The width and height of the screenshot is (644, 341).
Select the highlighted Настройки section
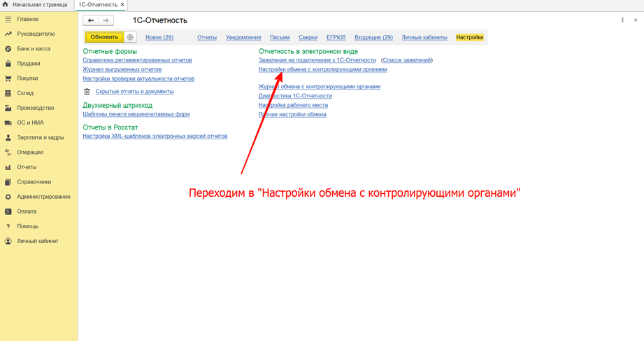[470, 37]
